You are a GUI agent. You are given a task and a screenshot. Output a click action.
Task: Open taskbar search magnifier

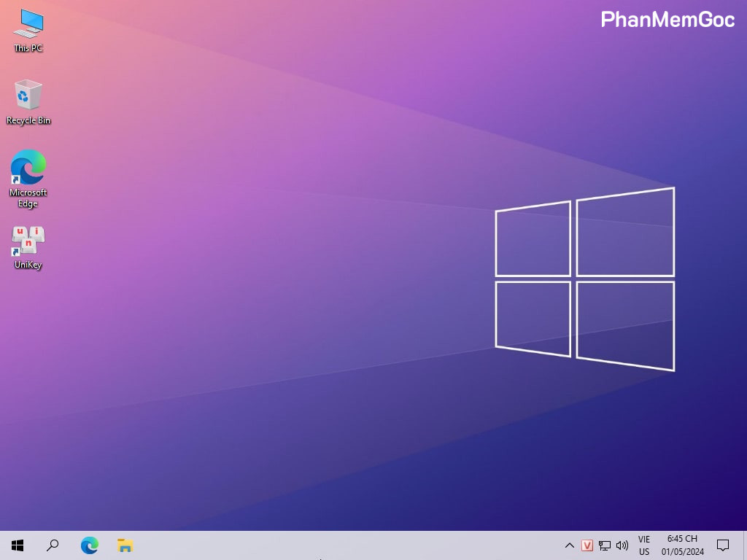pyautogui.click(x=53, y=545)
